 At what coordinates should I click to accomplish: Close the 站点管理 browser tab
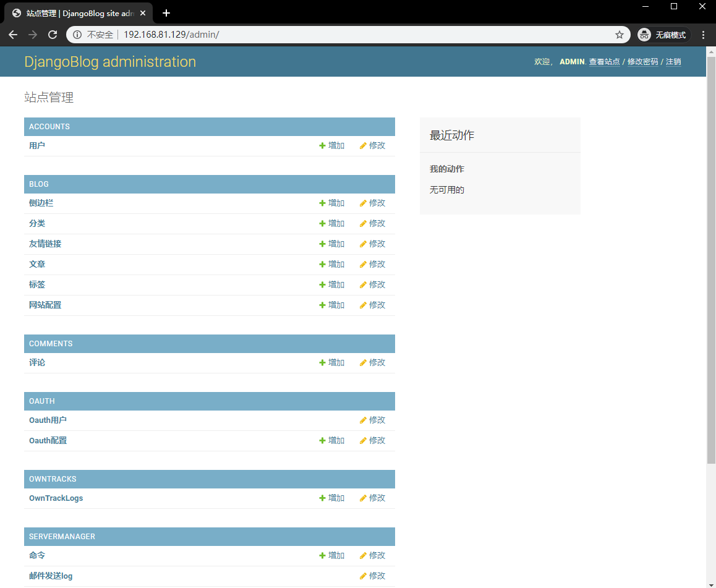click(x=143, y=13)
